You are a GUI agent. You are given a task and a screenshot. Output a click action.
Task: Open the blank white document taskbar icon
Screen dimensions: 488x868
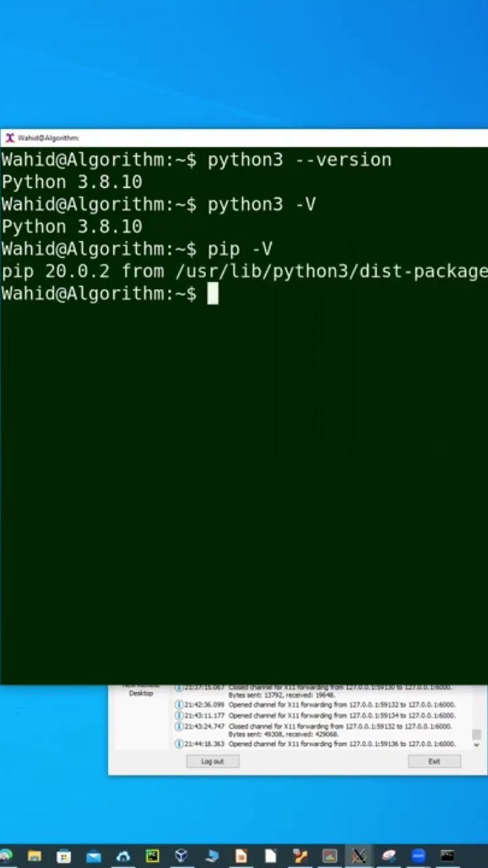tap(270, 856)
